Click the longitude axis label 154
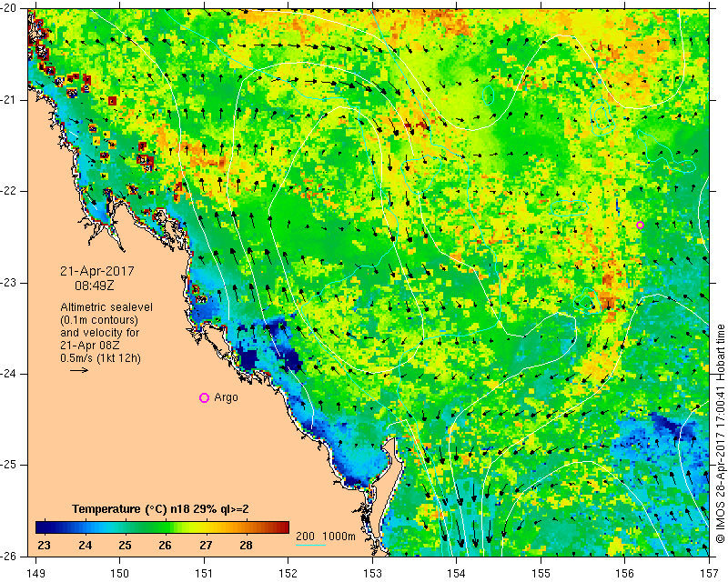Screen dimensions: 728x582 click(457, 575)
